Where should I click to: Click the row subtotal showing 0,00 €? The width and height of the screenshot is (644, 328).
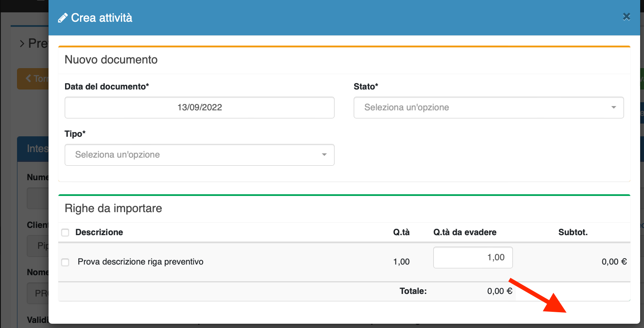click(614, 262)
